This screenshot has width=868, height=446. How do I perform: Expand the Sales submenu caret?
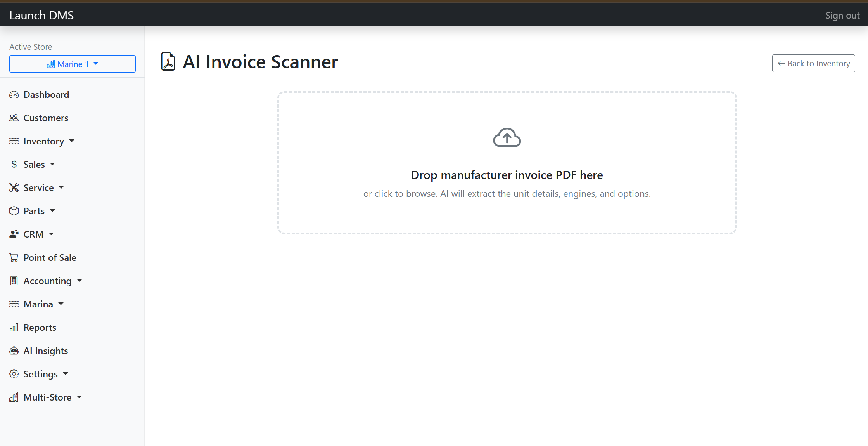tap(52, 164)
